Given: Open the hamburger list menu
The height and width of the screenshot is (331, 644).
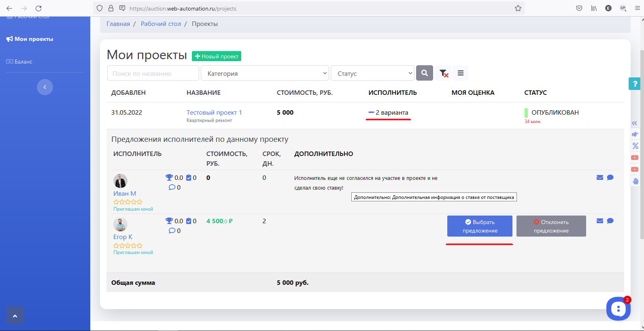Looking at the screenshot, I should click(460, 73).
